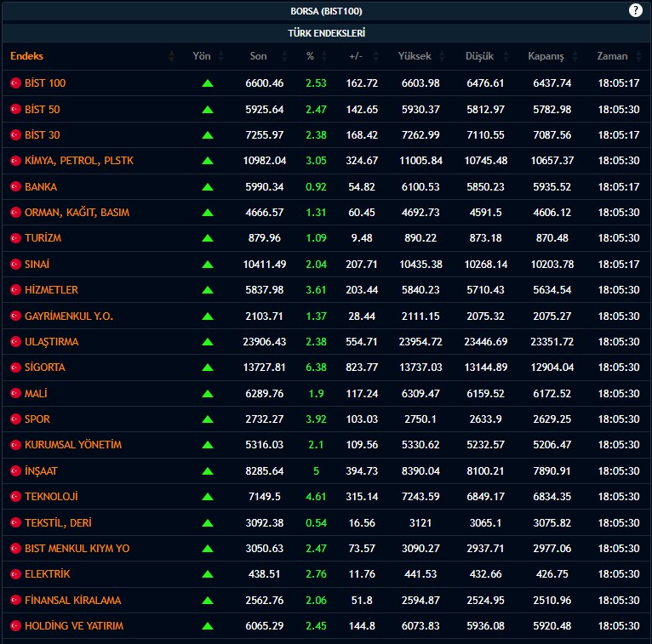
Task: Open the KİMYA, PETROL, PLSTK index link
Action: pos(79,161)
